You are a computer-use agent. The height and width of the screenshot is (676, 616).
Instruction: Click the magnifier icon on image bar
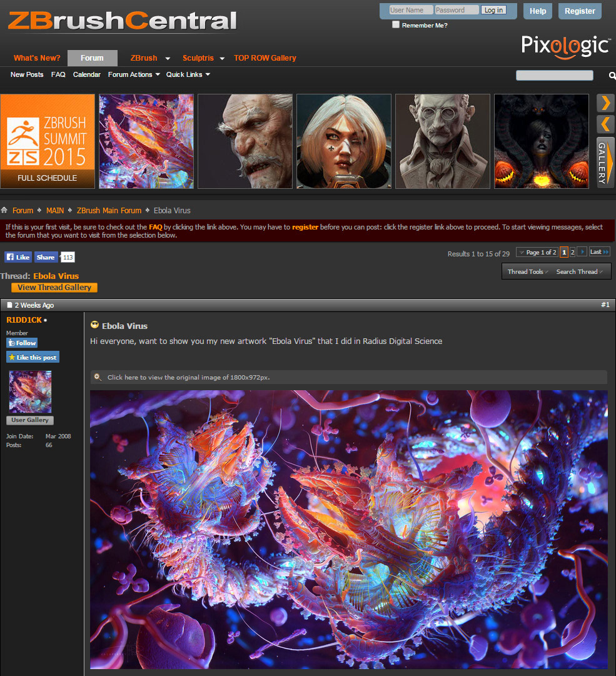tap(98, 377)
